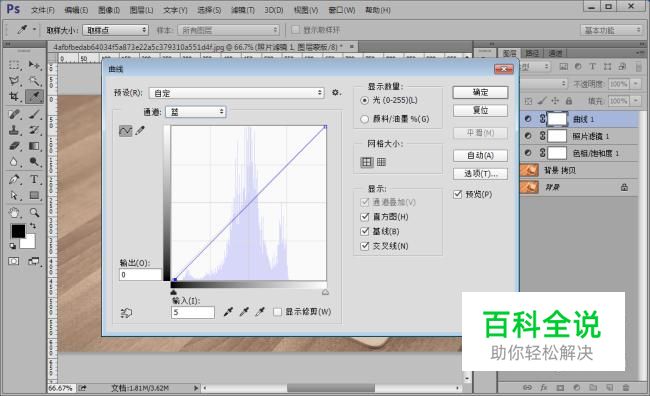The height and width of the screenshot is (396, 650).
Task: Change the screen mode
Action: (x=34, y=261)
